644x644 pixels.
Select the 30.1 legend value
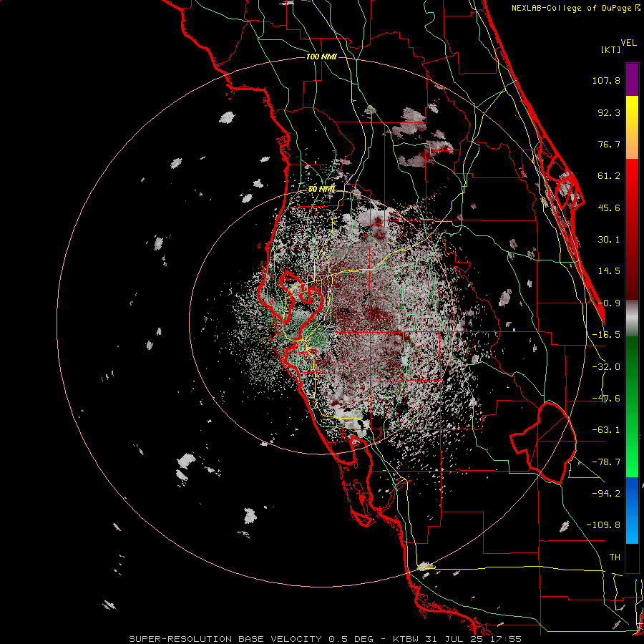click(609, 240)
